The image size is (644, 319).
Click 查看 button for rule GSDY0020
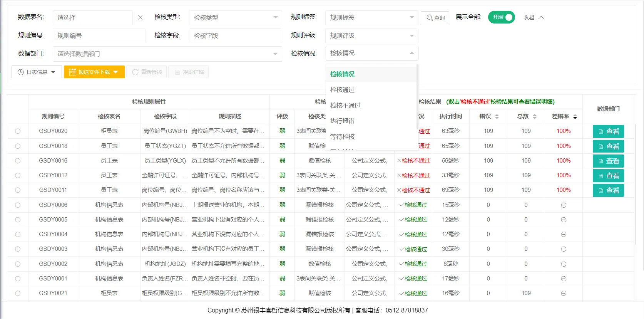[608, 131]
